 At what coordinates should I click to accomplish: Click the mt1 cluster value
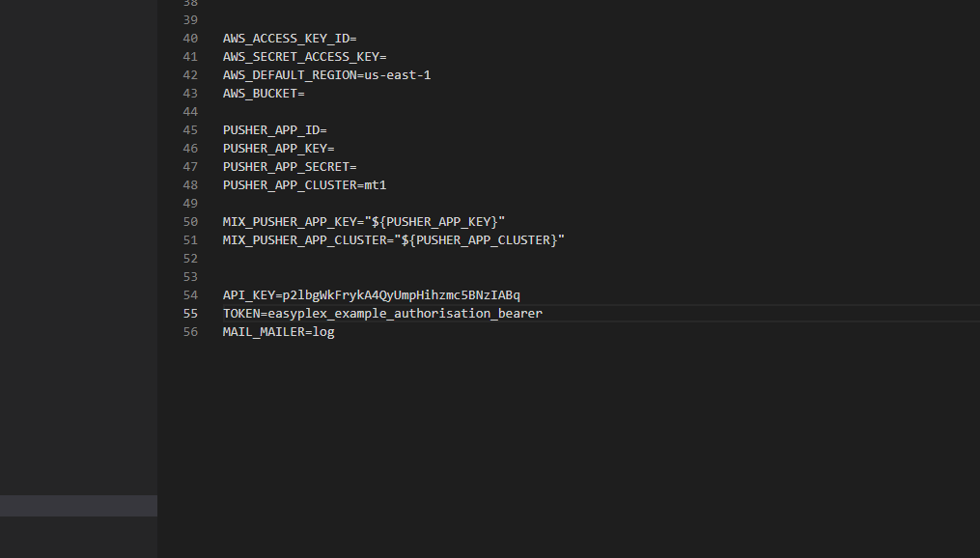376,185
